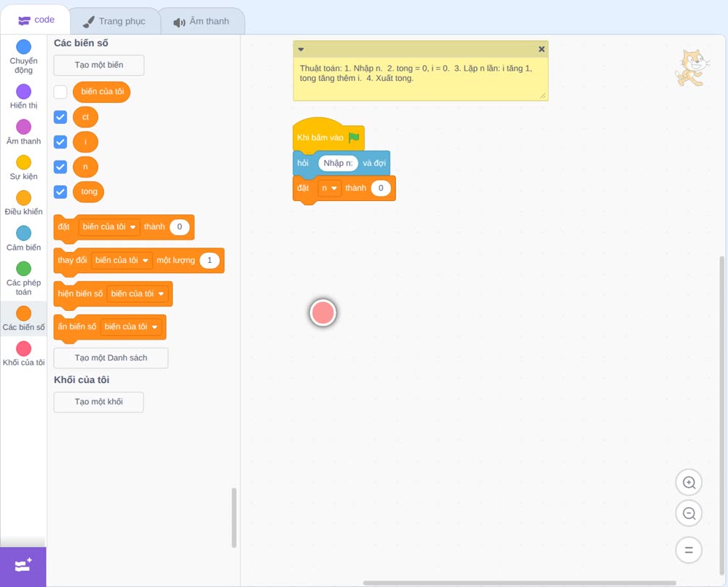Uncheck the 'n' variable checkbox

pyautogui.click(x=60, y=167)
